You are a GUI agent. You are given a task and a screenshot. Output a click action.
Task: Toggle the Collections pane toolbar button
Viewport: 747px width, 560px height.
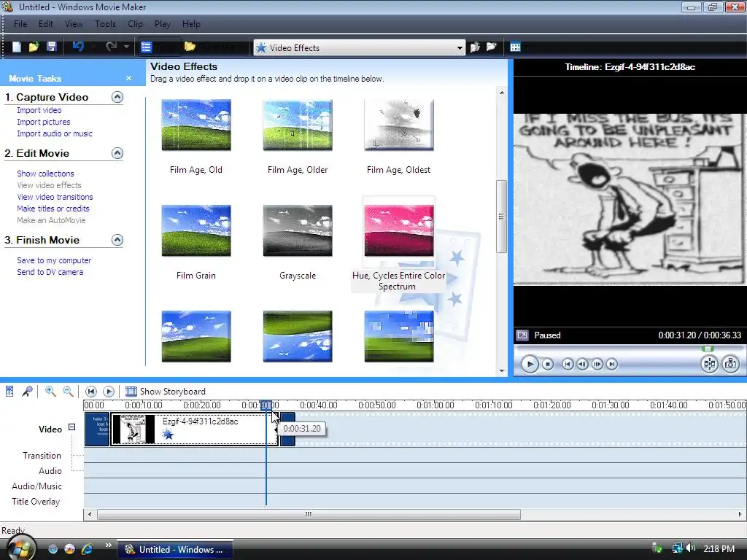[213, 47]
